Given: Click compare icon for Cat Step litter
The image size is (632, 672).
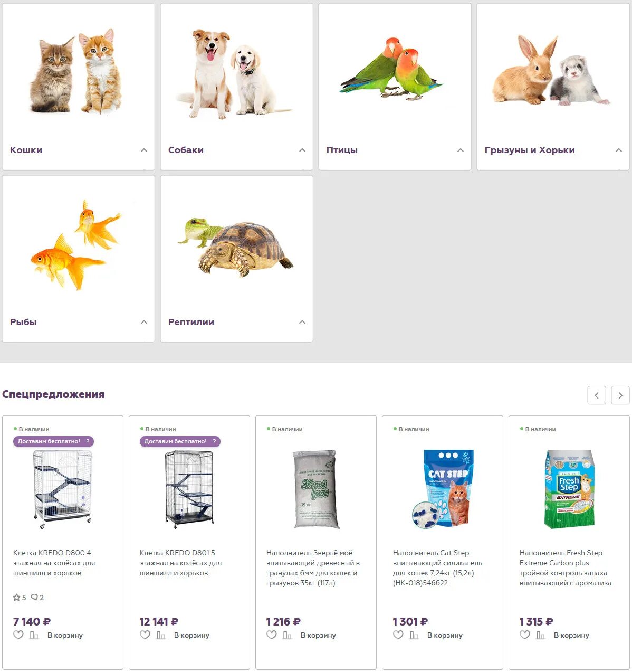Looking at the screenshot, I should coord(414,635).
